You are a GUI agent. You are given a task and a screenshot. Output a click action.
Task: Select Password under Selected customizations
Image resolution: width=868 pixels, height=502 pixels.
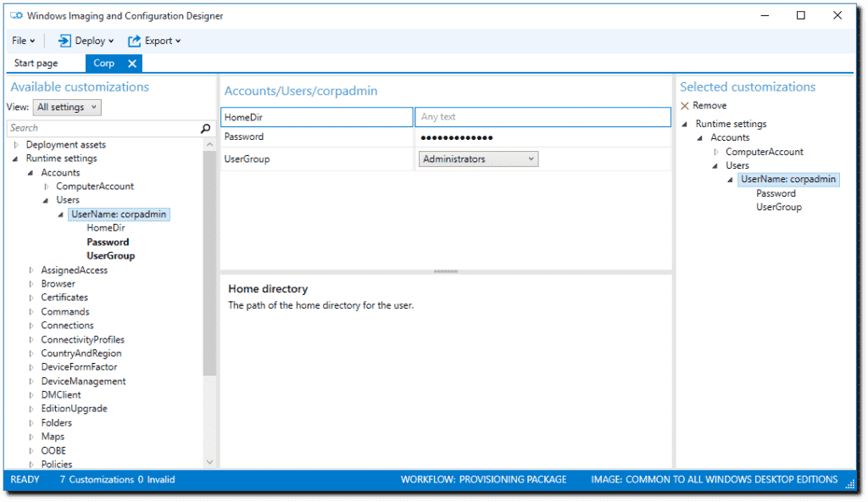coord(776,193)
